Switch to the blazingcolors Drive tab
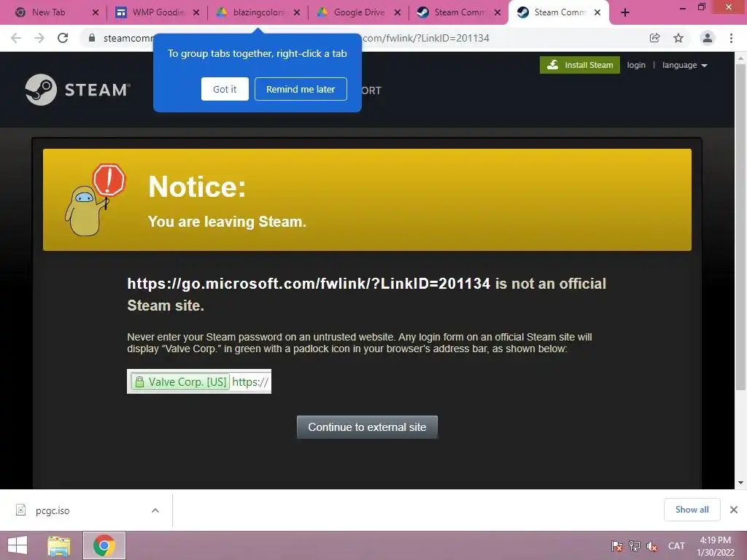Image resolution: width=747 pixels, height=560 pixels. point(259,12)
